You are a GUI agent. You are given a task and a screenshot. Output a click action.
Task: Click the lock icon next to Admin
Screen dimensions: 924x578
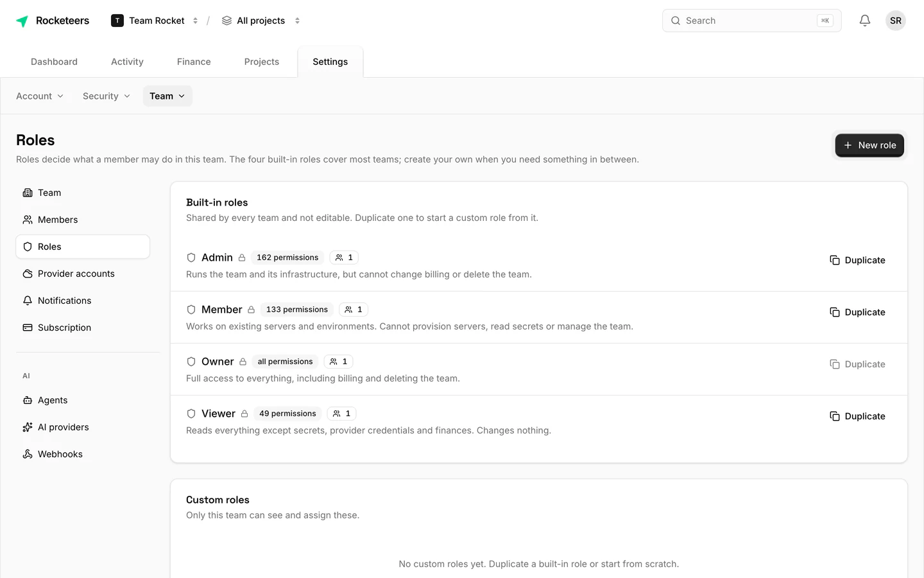coord(242,258)
